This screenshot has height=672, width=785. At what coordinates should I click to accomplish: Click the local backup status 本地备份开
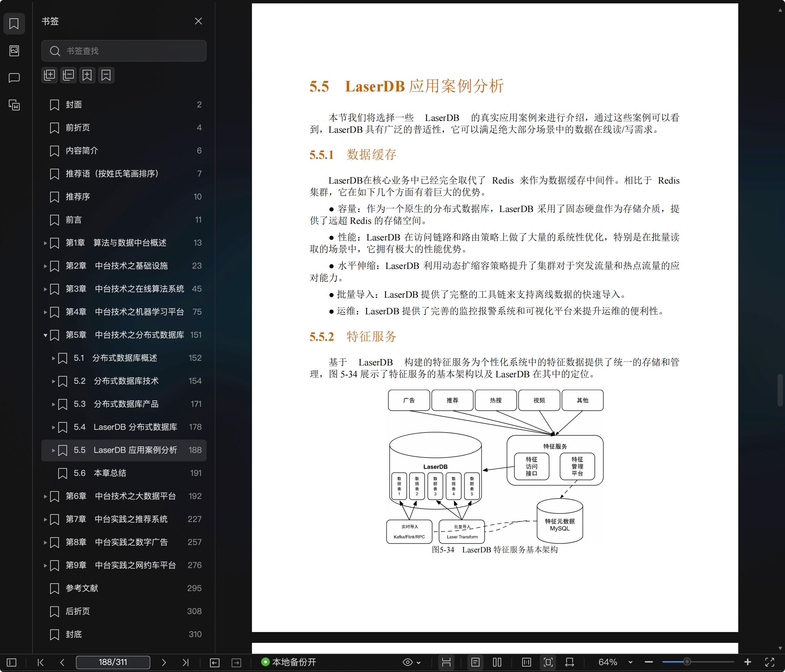pyautogui.click(x=289, y=662)
